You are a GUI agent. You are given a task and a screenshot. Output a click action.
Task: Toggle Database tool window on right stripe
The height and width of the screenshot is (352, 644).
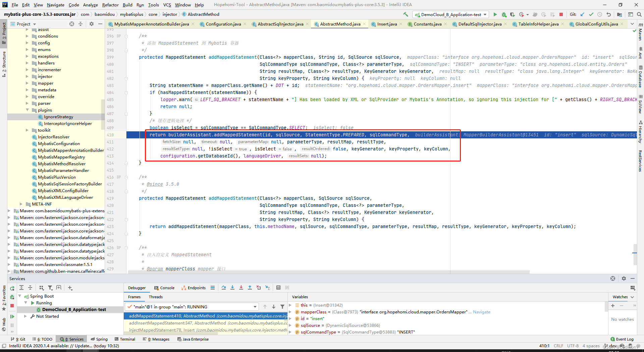click(x=640, y=77)
